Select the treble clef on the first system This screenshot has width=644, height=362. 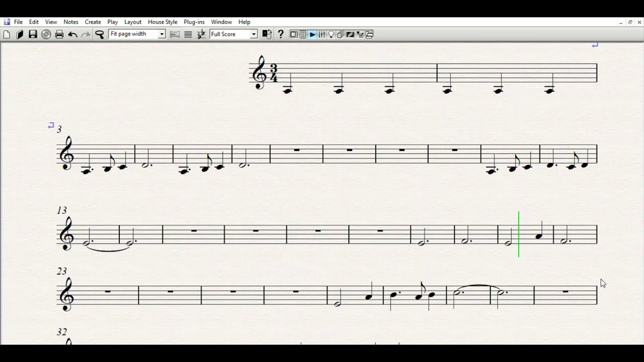click(259, 73)
